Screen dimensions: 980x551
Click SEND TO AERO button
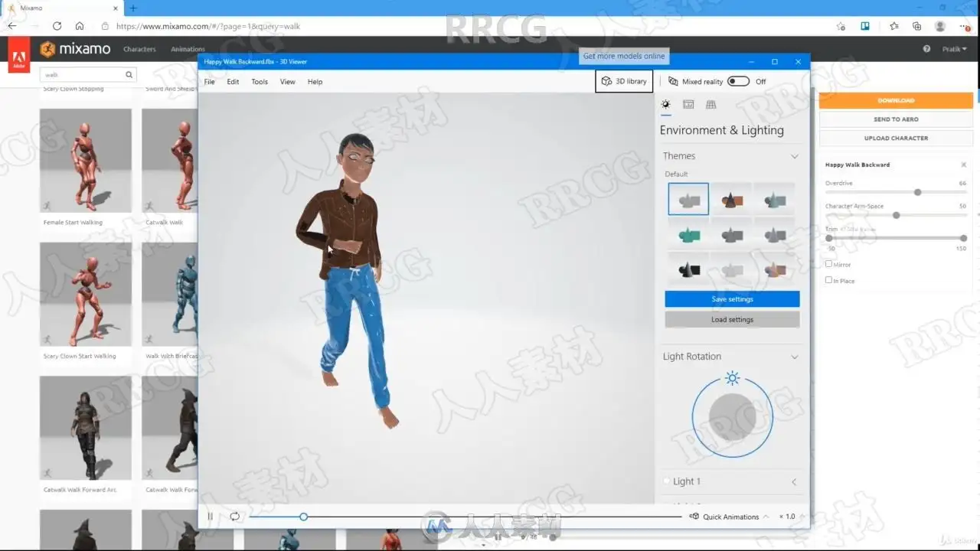(896, 119)
